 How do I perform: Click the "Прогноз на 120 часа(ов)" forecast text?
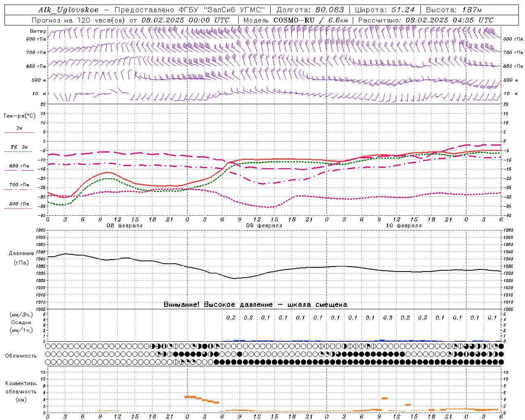point(79,20)
